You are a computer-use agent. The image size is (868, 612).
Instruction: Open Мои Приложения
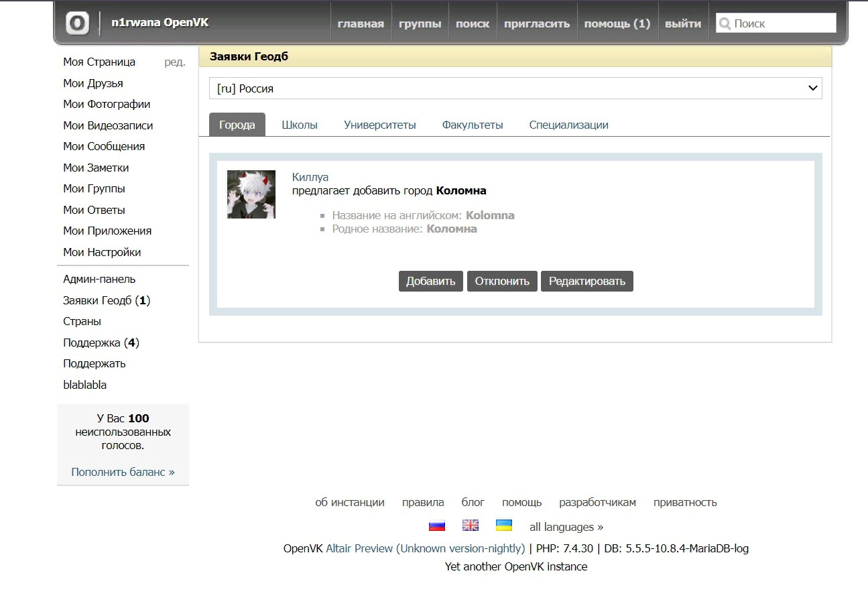click(107, 231)
